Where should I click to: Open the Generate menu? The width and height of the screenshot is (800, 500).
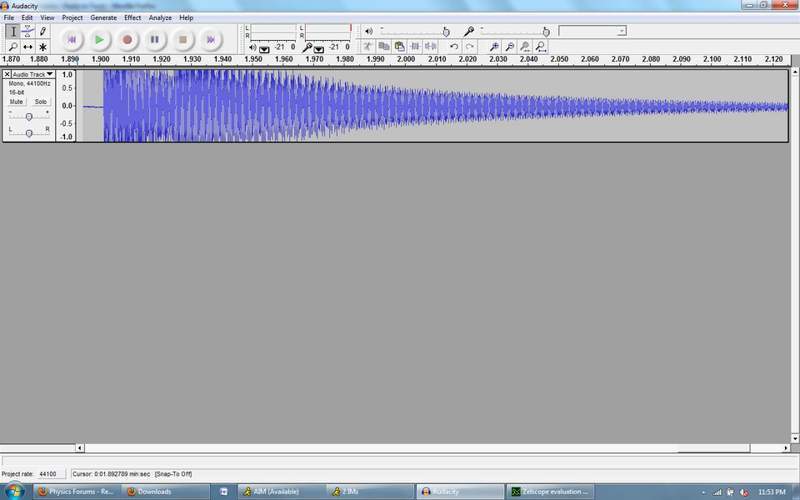(104, 17)
